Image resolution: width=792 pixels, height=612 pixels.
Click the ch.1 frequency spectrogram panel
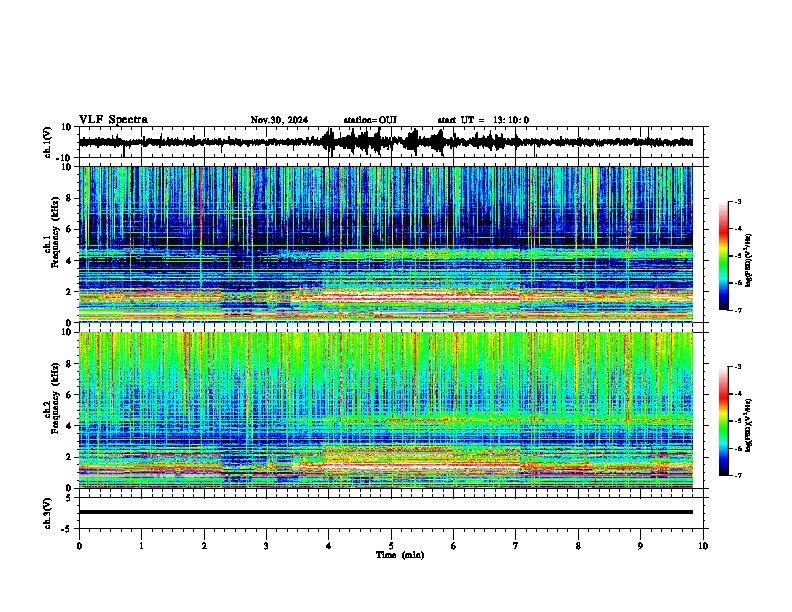point(386,244)
